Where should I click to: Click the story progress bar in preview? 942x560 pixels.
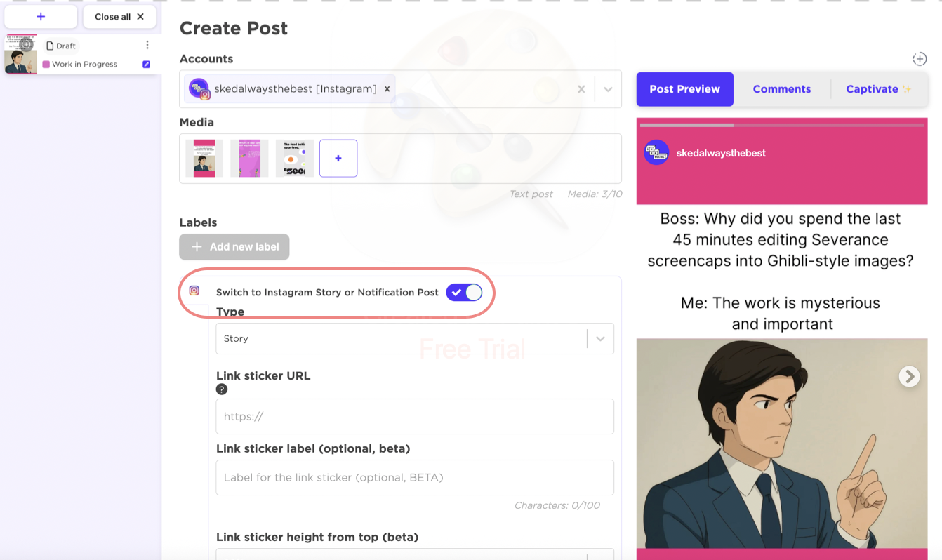(x=781, y=126)
